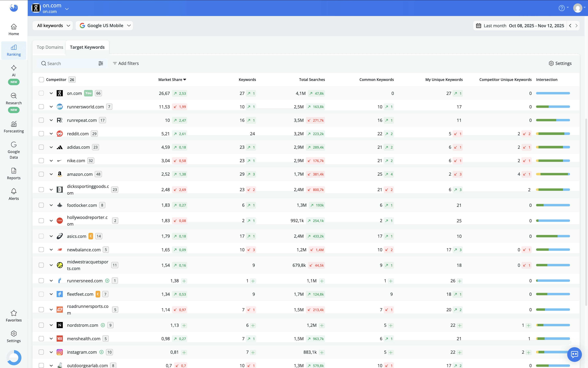The height and width of the screenshot is (368, 588).
Task: Open the Google Data sidebar icon
Action: (14, 145)
